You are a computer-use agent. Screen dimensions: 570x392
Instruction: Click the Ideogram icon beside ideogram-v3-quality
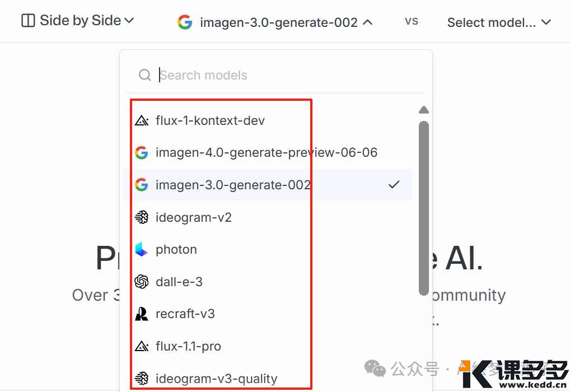(x=142, y=379)
